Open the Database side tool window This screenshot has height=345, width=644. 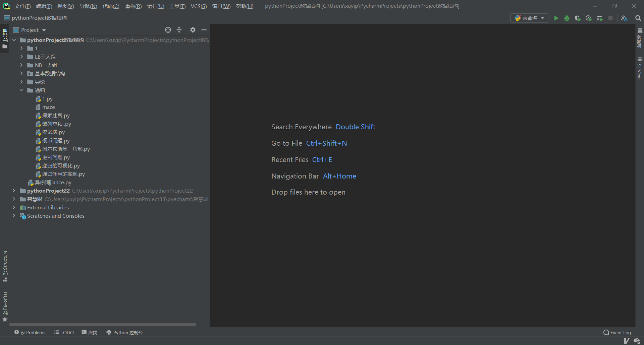(640, 38)
